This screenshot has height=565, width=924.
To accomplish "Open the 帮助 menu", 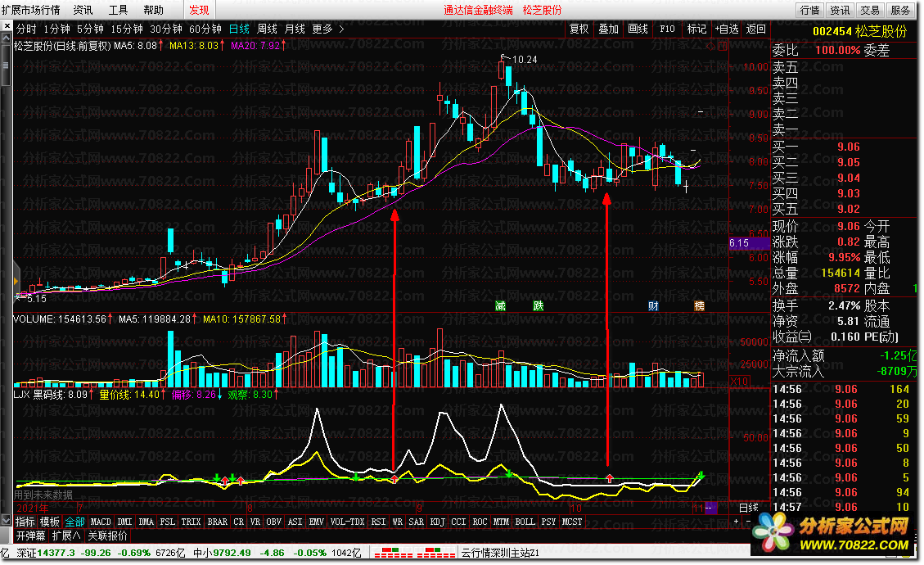I will click(x=153, y=10).
